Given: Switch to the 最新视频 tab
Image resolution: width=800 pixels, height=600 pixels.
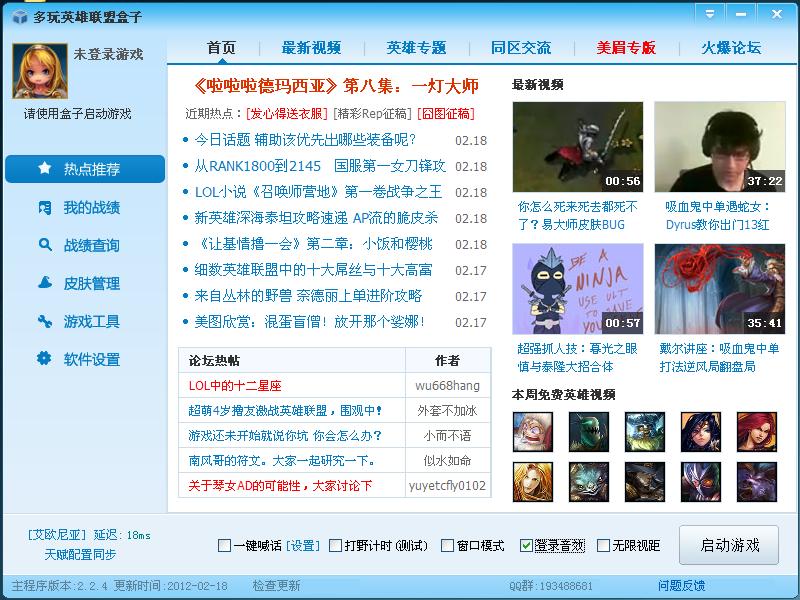Looking at the screenshot, I should tap(311, 48).
